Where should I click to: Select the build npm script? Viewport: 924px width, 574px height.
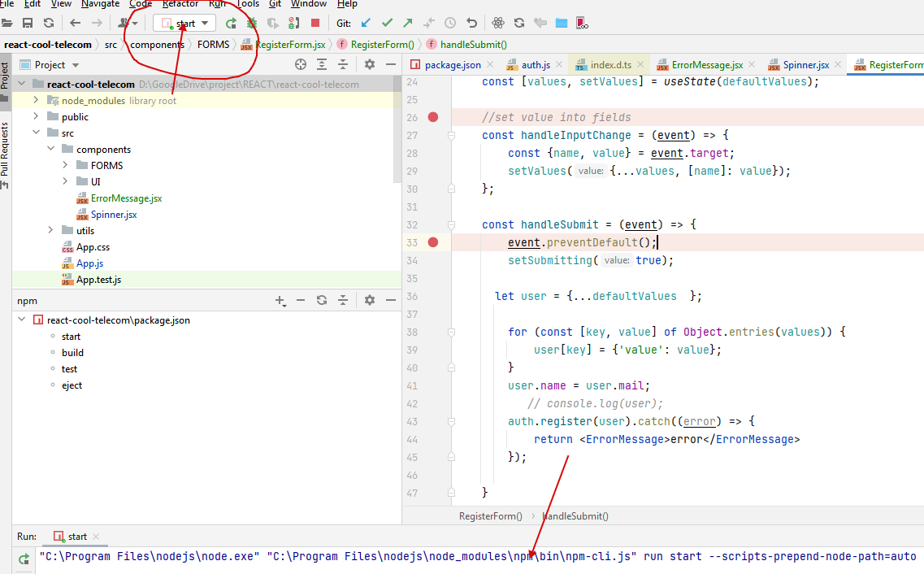pyautogui.click(x=72, y=353)
